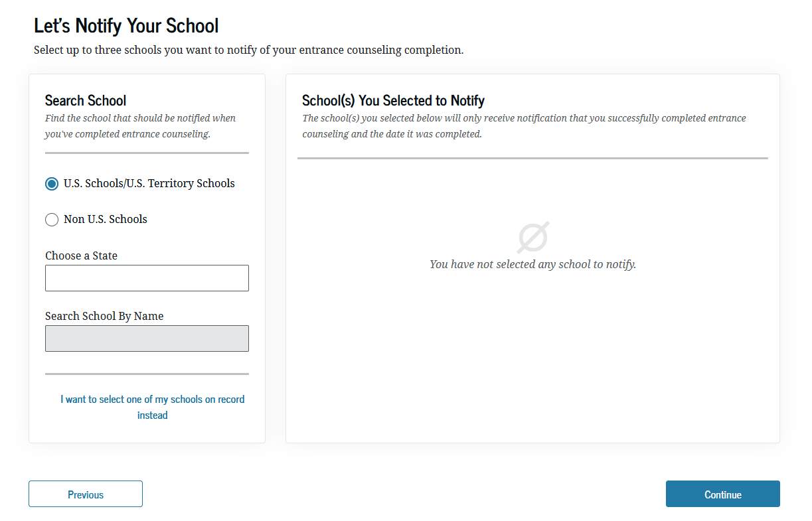Click the notification disclaimer text
The image size is (812, 521).
pyautogui.click(x=524, y=125)
